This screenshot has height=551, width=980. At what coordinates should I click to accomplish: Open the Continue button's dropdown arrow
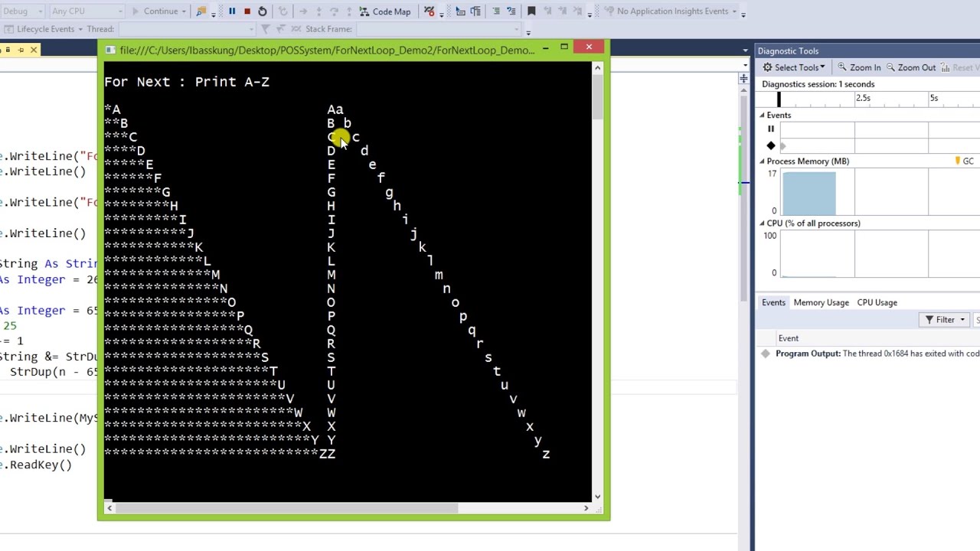(184, 11)
